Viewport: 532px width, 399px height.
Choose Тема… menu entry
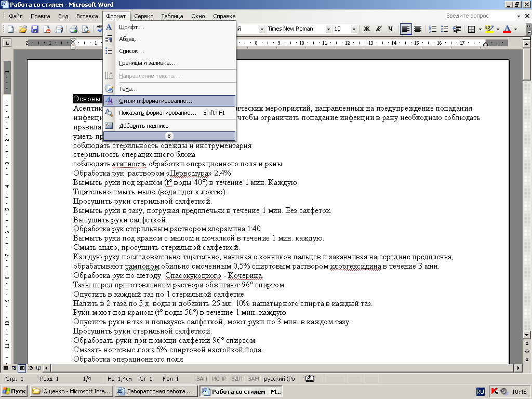coord(169,89)
